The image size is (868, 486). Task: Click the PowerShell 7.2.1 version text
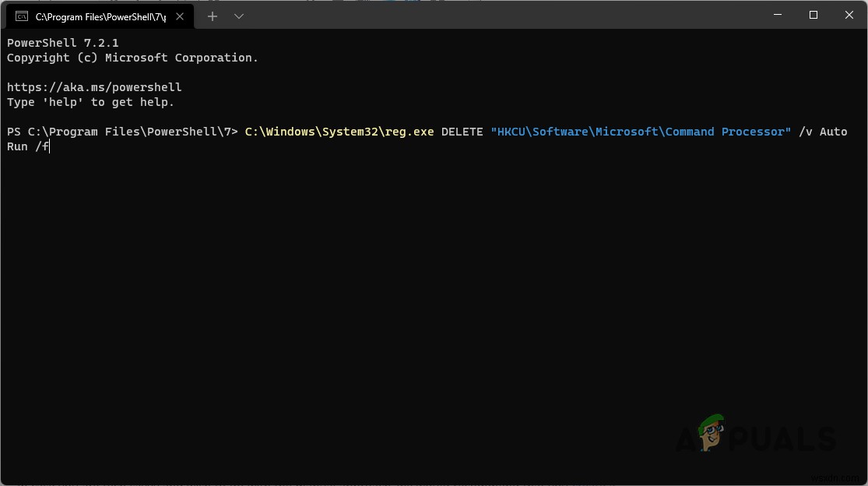pyautogui.click(x=62, y=42)
